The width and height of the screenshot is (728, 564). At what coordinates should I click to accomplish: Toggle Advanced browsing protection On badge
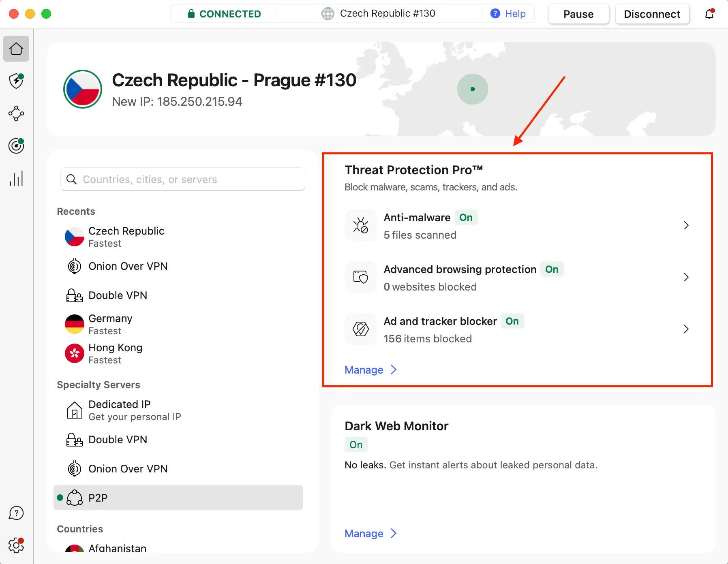551,269
